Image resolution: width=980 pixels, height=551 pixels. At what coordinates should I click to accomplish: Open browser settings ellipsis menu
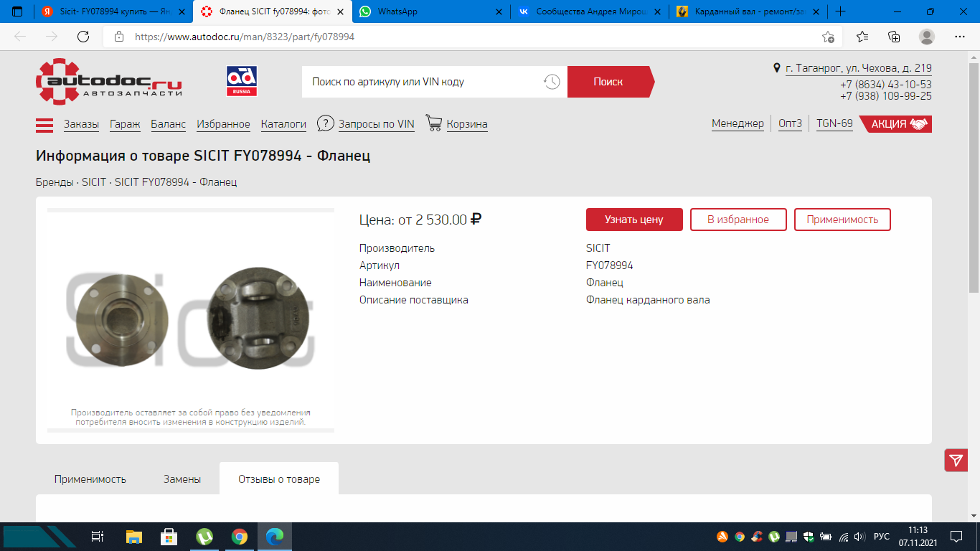[x=960, y=37]
